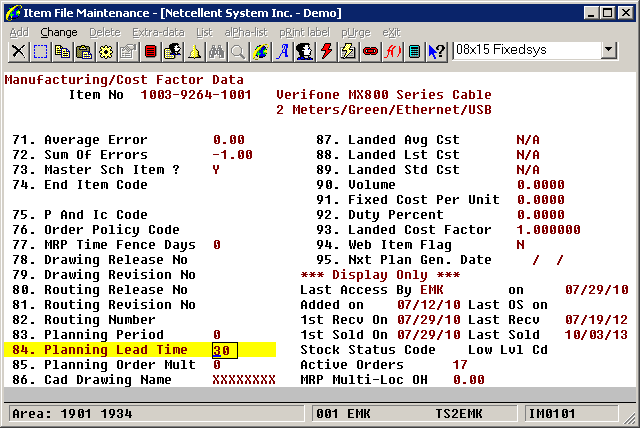Click the 92. Duty Percent label
Image resolution: width=640 pixels, height=428 pixels.
380,215
